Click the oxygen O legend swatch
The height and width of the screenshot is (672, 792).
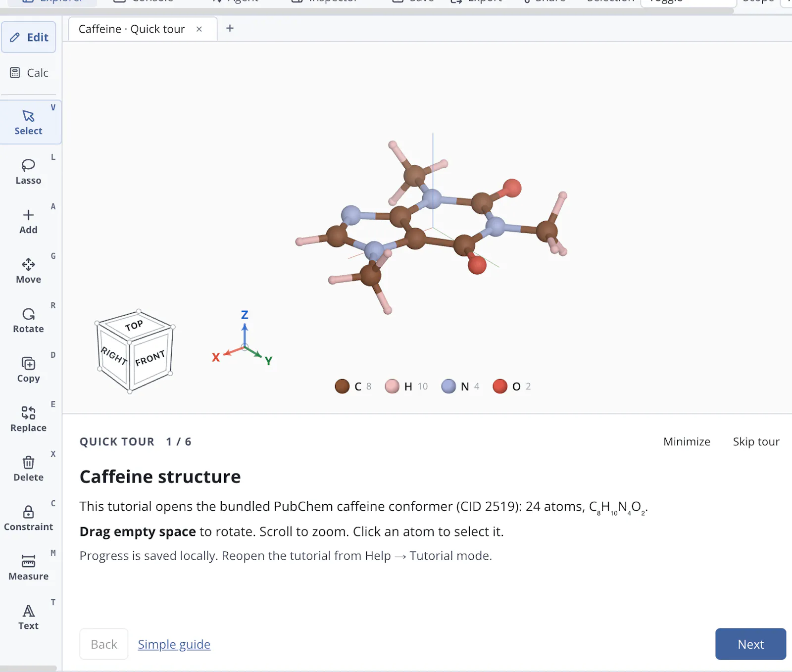pyautogui.click(x=500, y=386)
